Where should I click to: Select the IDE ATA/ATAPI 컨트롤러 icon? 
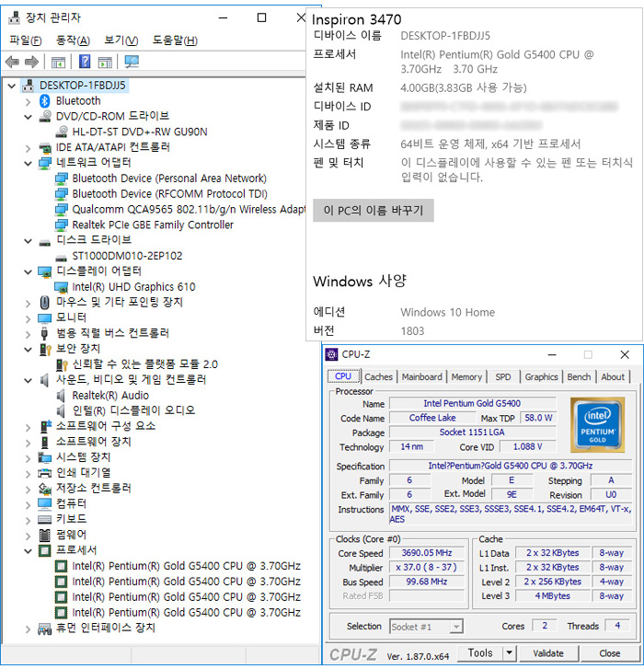(x=45, y=148)
